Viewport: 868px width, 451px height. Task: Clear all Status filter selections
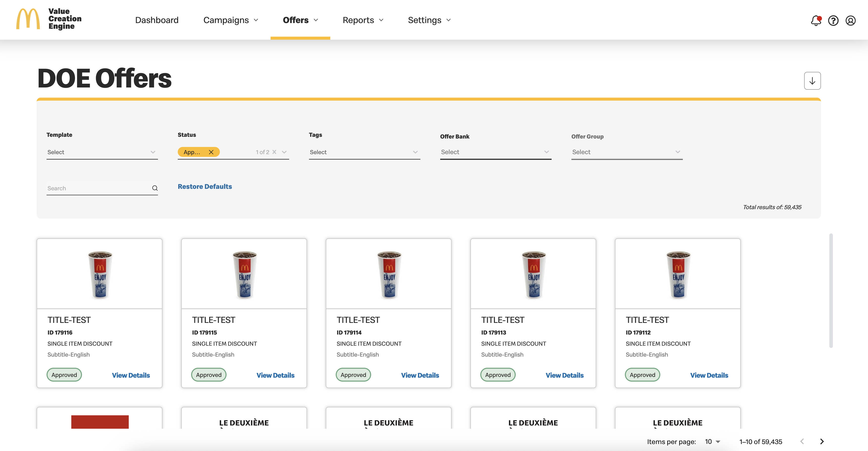tap(274, 152)
